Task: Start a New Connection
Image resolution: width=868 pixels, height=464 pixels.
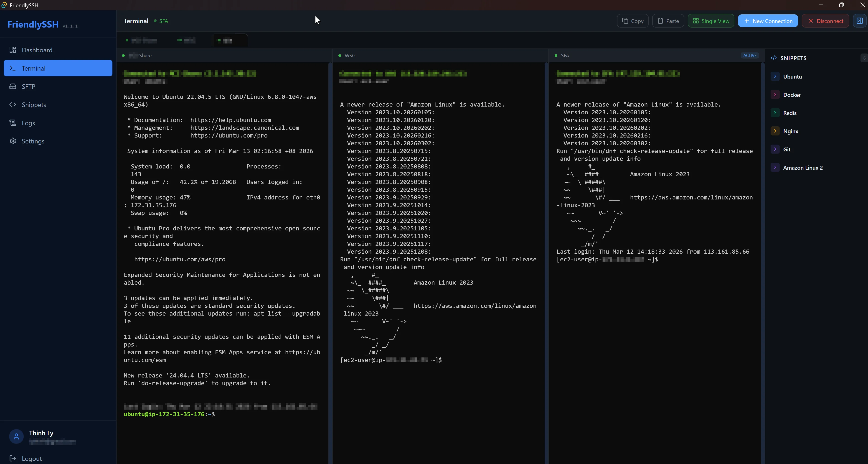Action: (x=768, y=21)
